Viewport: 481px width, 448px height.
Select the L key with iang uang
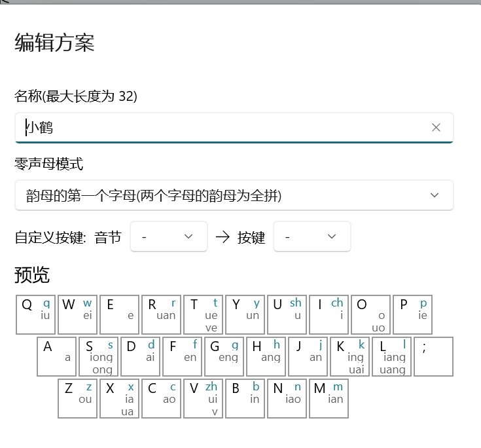click(391, 356)
